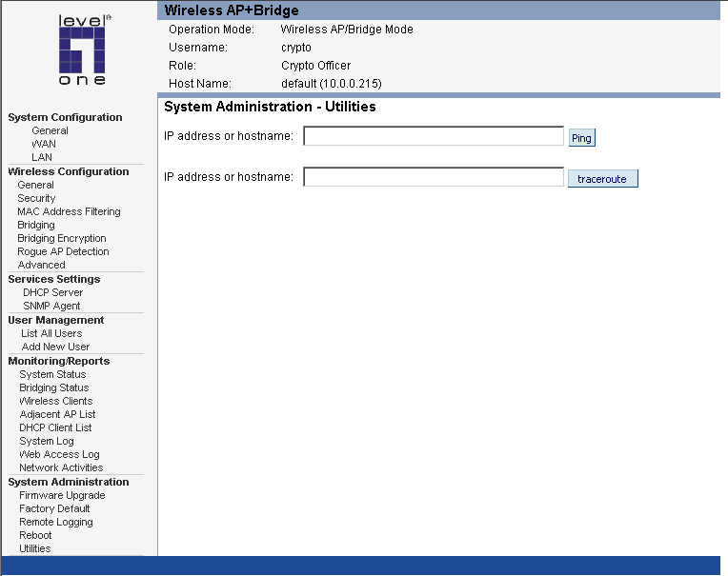
Task: Open the Utilities page link
Action: [35, 549]
